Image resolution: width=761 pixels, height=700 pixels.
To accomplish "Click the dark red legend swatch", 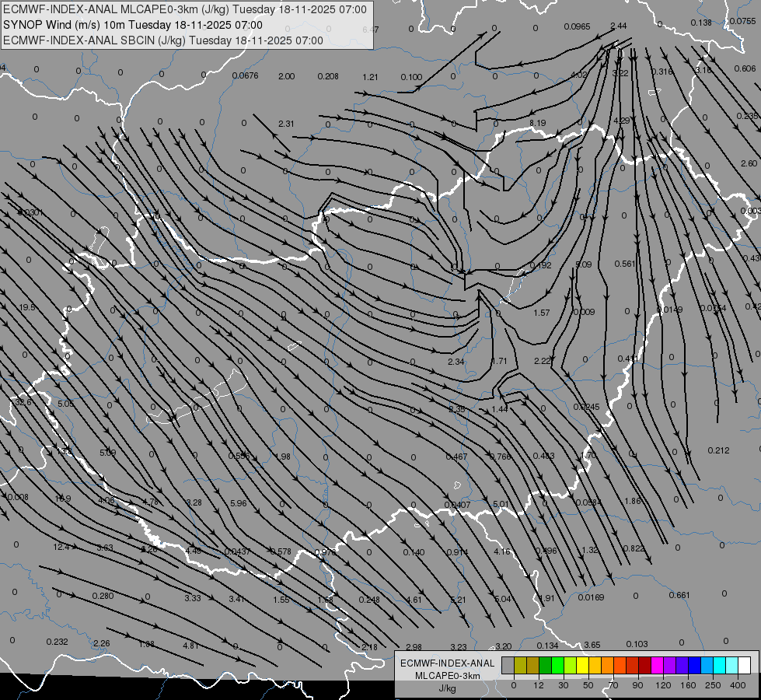I will point(644,665).
